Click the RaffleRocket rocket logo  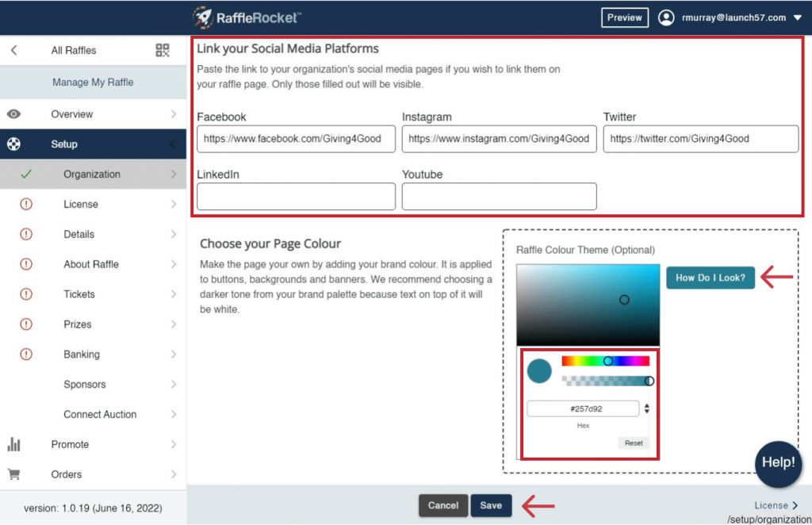click(204, 17)
